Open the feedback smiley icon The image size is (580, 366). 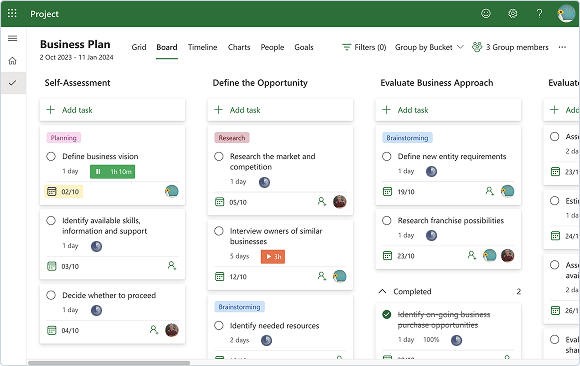click(x=486, y=14)
